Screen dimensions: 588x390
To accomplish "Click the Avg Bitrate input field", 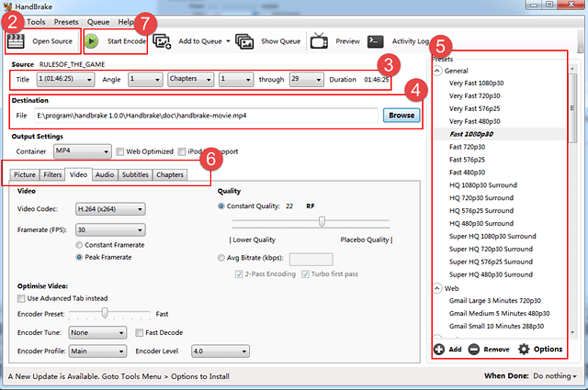I will point(311,259).
